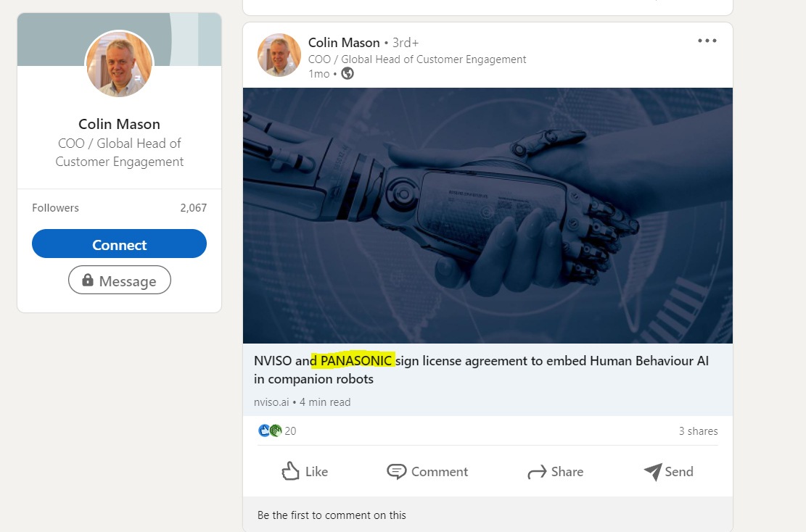Click the padlock icon on Message button

pyautogui.click(x=88, y=280)
